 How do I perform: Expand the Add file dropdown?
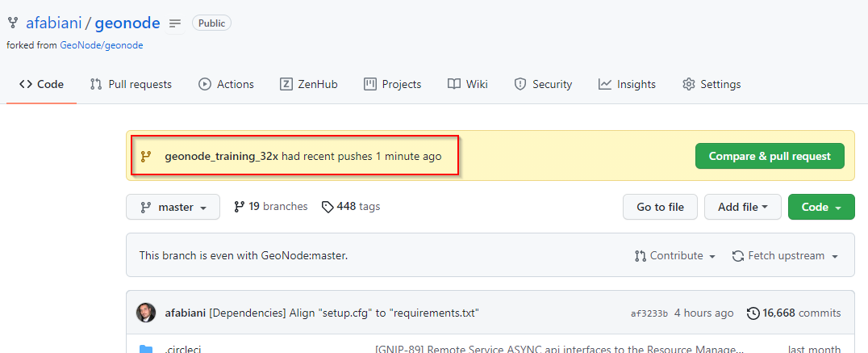coord(743,208)
